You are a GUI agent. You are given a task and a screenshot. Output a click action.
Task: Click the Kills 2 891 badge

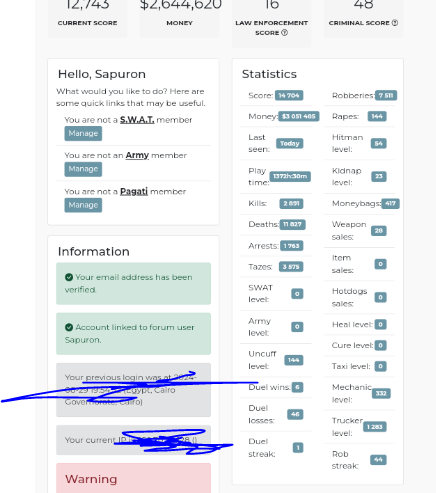[x=291, y=203]
